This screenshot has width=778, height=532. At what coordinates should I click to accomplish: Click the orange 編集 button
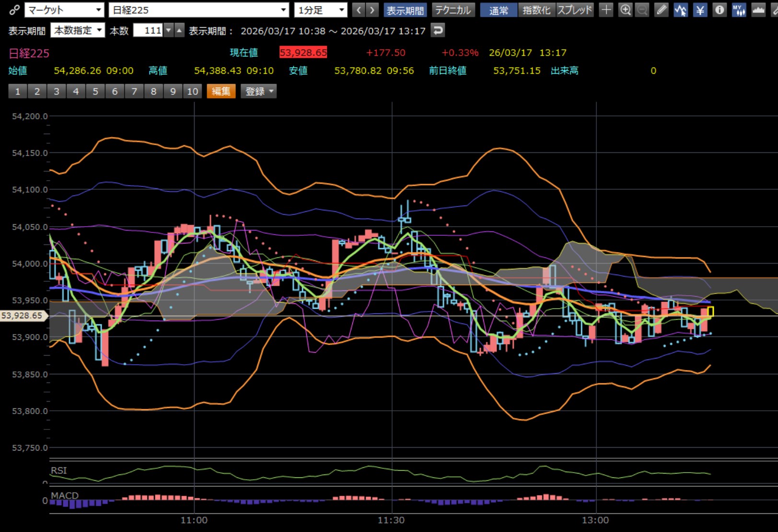pyautogui.click(x=221, y=92)
